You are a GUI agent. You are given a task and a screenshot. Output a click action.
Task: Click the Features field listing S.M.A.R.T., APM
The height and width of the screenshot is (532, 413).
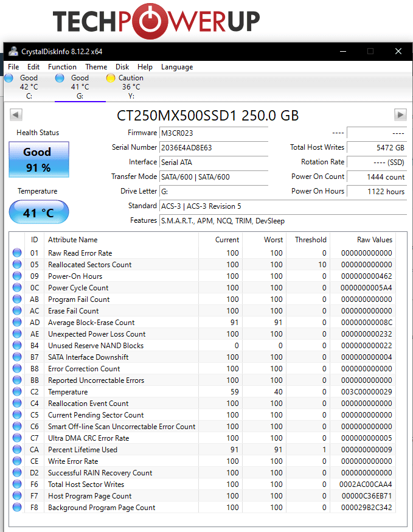283,221
